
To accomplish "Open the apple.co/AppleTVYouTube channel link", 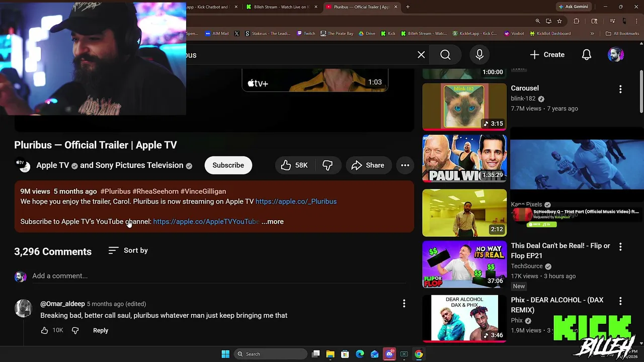I will [206, 222].
